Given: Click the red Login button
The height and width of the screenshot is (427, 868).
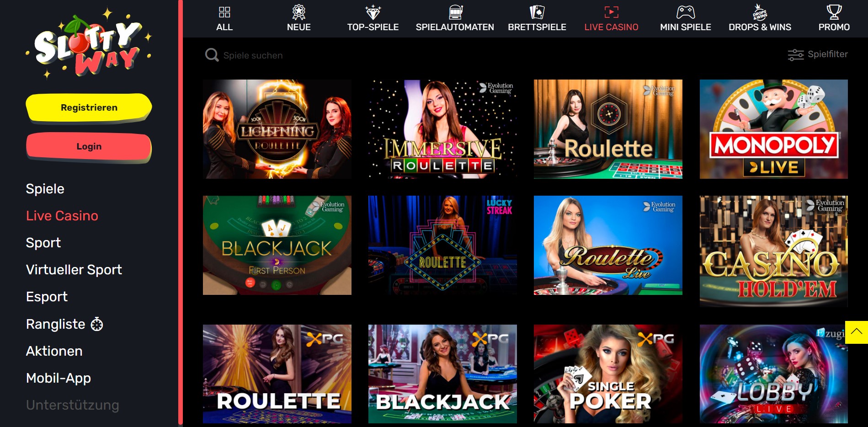Looking at the screenshot, I should click(x=89, y=147).
